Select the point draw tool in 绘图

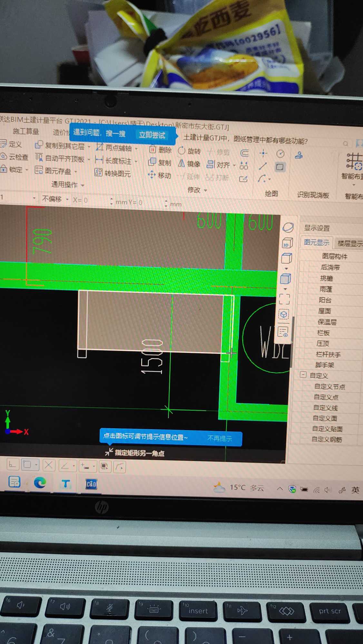coord(263,153)
